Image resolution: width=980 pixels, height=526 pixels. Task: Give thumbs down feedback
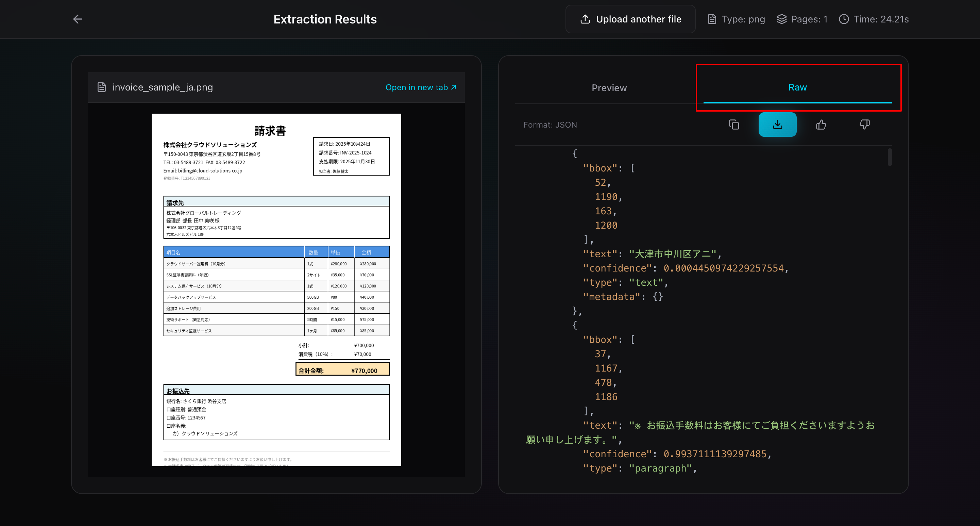[864, 125]
